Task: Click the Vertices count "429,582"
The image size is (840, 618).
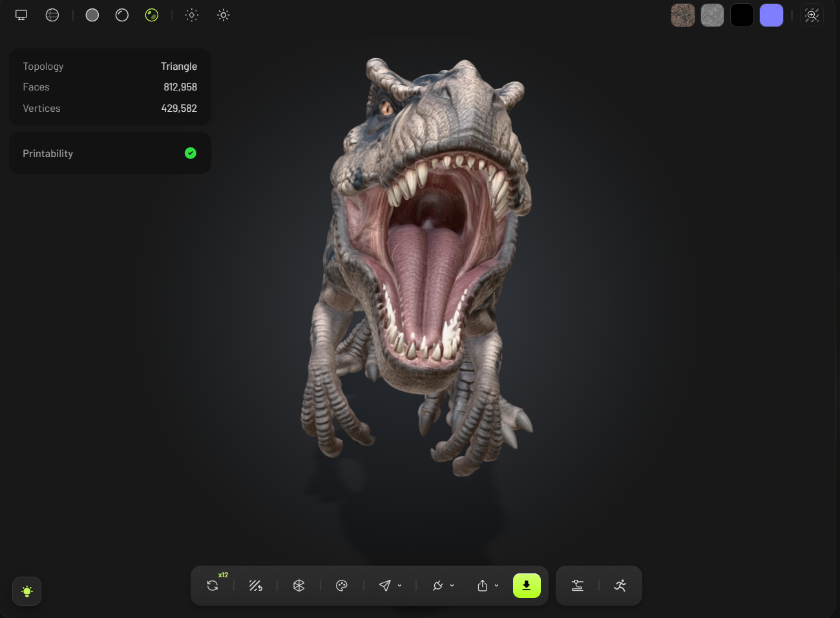Action: click(x=179, y=109)
